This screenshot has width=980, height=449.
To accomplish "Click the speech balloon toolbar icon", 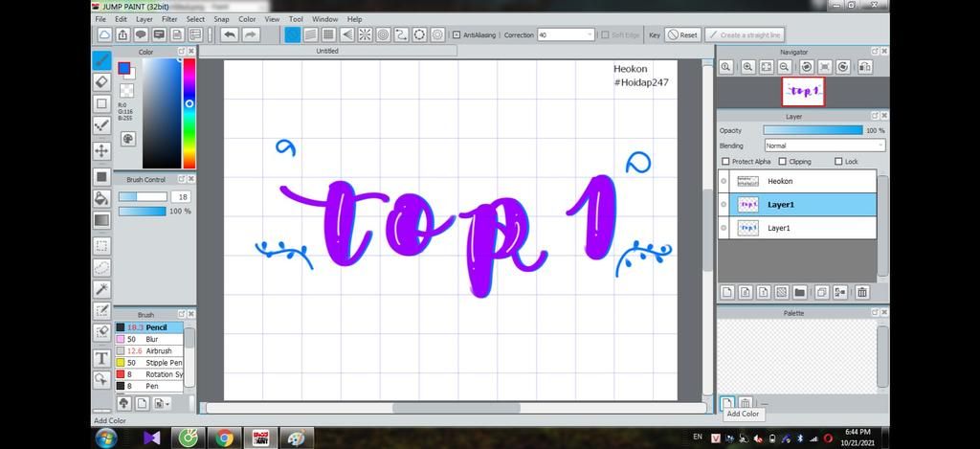I will pos(142,35).
